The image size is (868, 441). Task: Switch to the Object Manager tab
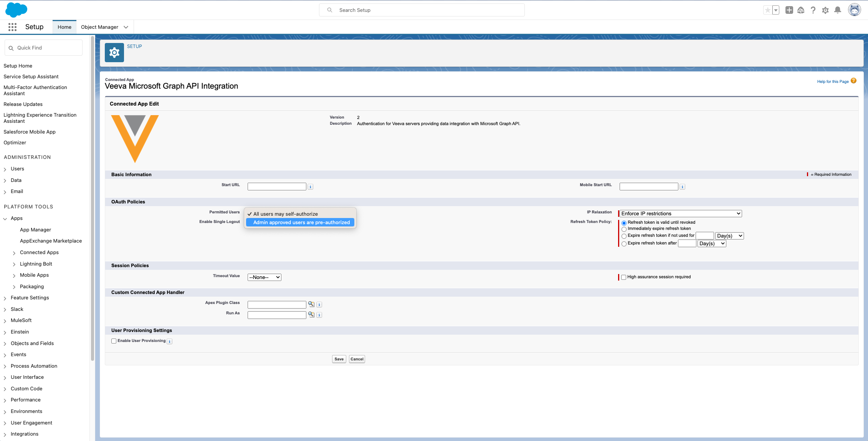[x=99, y=27]
